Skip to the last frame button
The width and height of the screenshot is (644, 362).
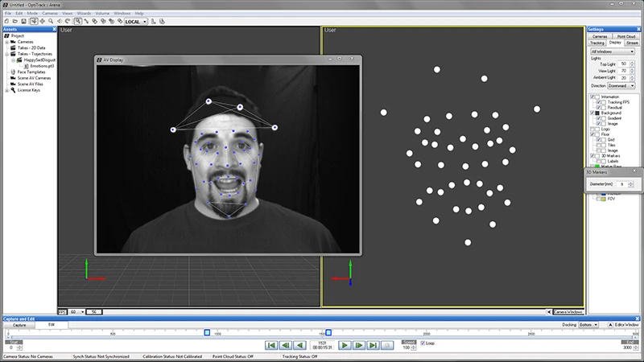(373, 344)
